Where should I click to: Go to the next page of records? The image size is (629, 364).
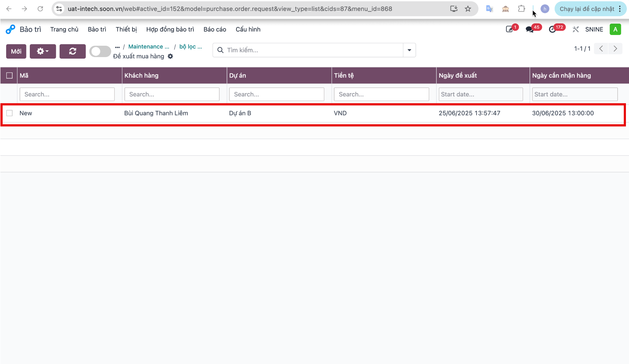(x=615, y=48)
